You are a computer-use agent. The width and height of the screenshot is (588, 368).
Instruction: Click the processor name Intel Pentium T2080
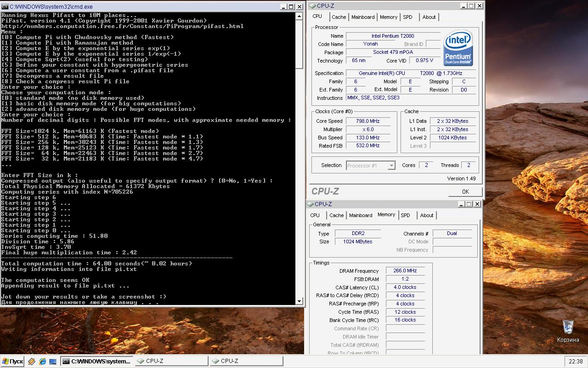click(393, 36)
